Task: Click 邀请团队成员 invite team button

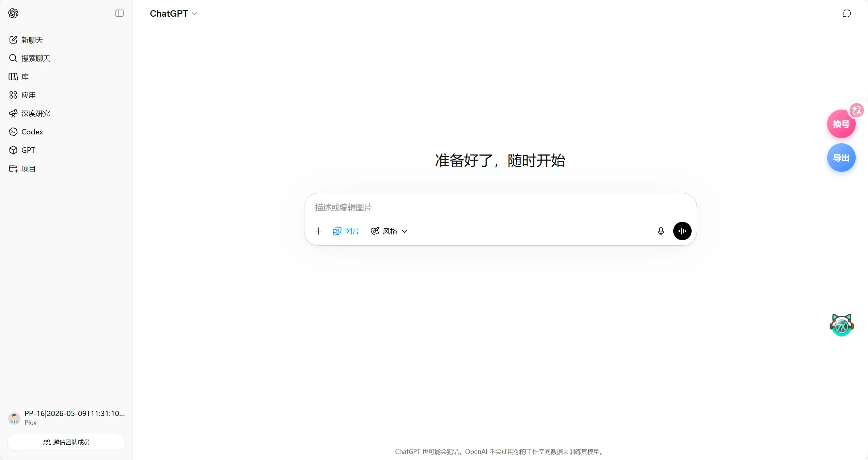Action: coord(66,442)
